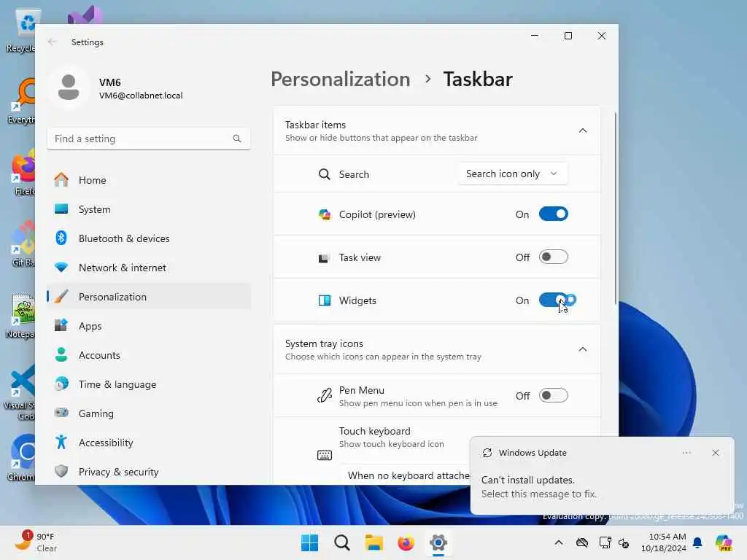
Task: Click the display network tray icon
Action: (x=605, y=542)
